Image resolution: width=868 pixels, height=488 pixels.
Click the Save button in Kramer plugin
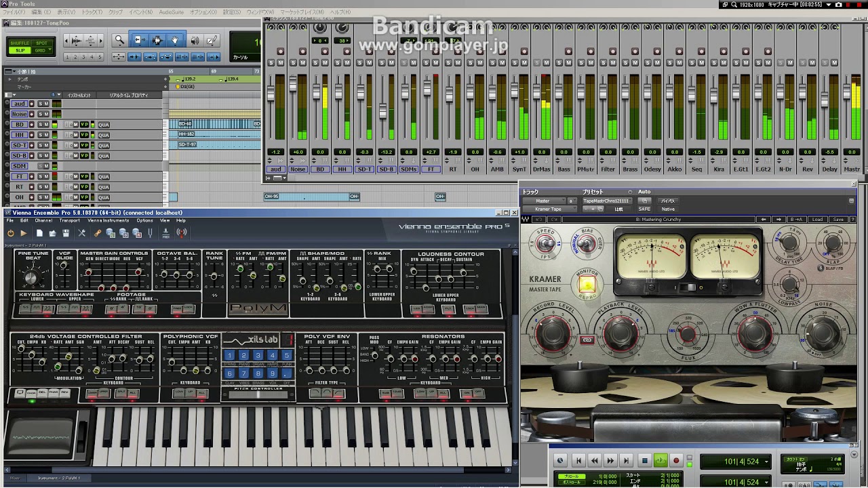[x=838, y=220]
